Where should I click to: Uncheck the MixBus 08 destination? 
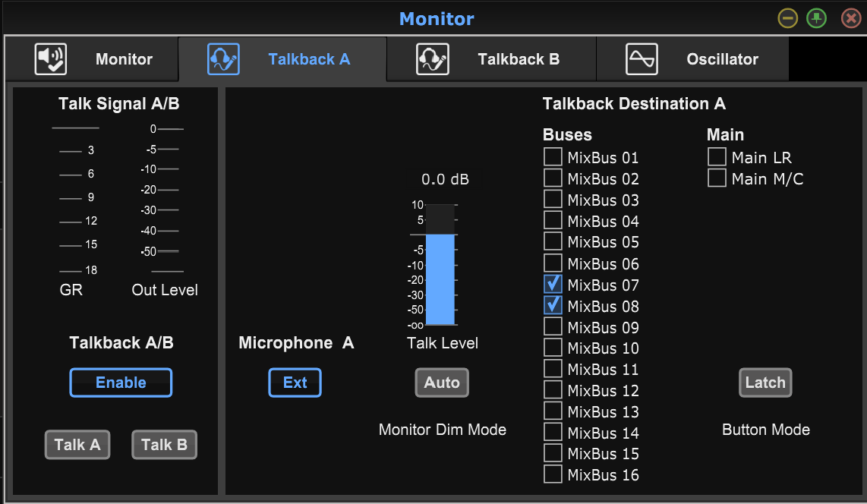(x=553, y=305)
